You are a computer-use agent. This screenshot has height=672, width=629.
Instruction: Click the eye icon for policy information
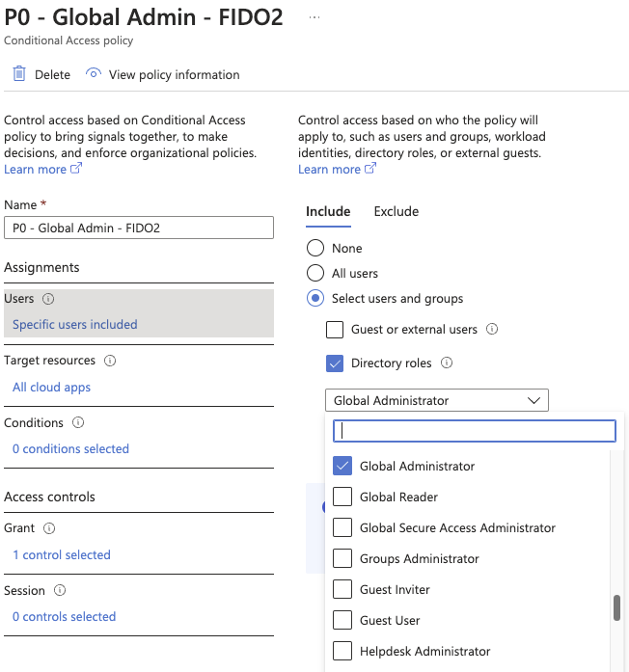[93, 73]
